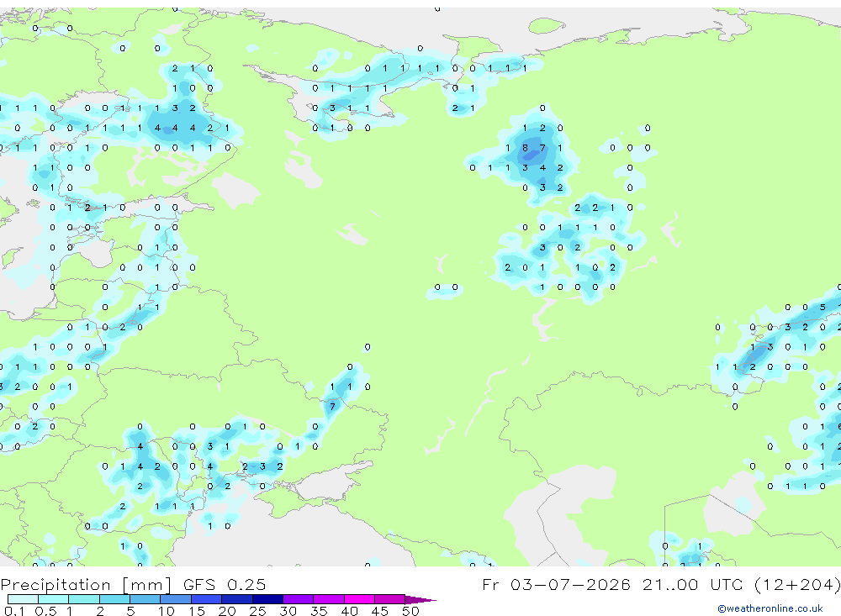This screenshot has height=616, width=841.
Task: Click the legend label '10'
Action: pos(166,611)
